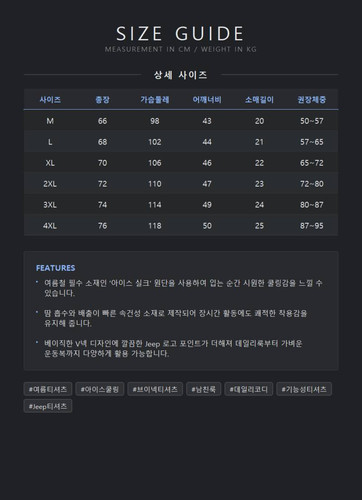The height and width of the screenshot is (500, 362).
Task: Click the SIZE GUIDE title
Action: 180,34
